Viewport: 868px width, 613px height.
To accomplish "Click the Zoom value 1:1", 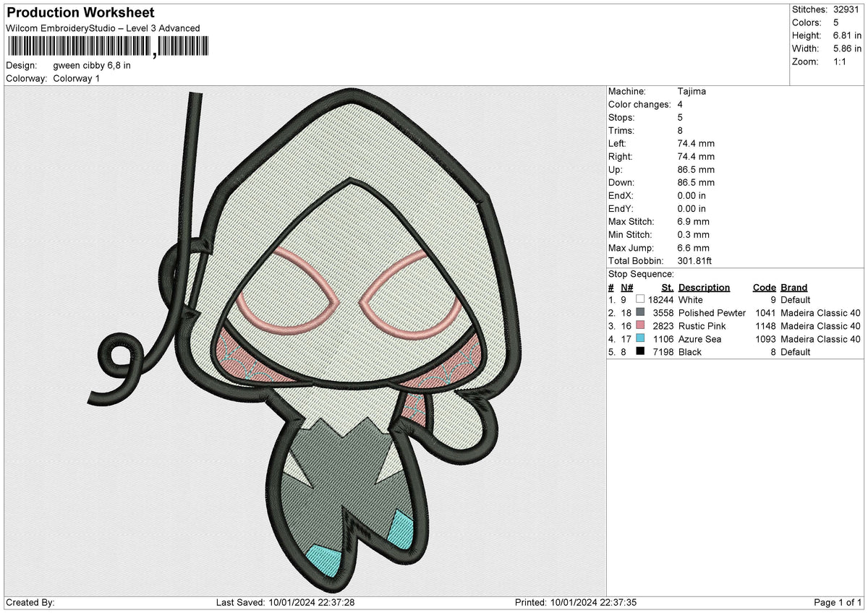I will point(841,61).
